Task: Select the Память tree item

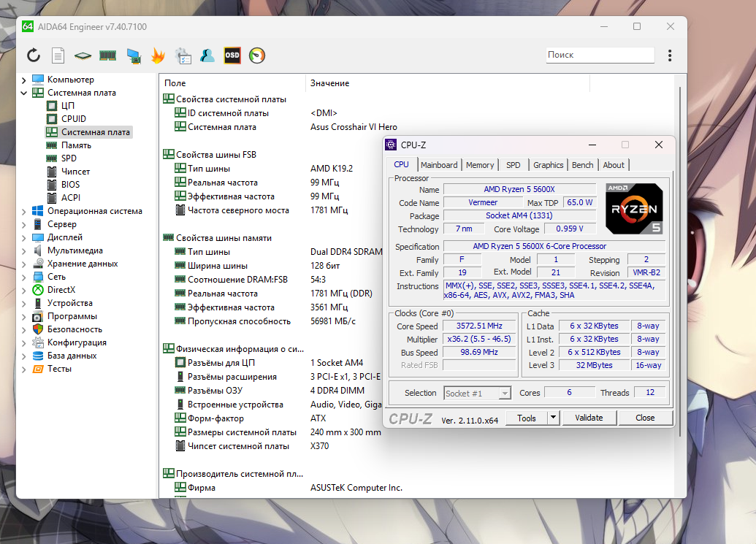Action: pyautogui.click(x=69, y=145)
